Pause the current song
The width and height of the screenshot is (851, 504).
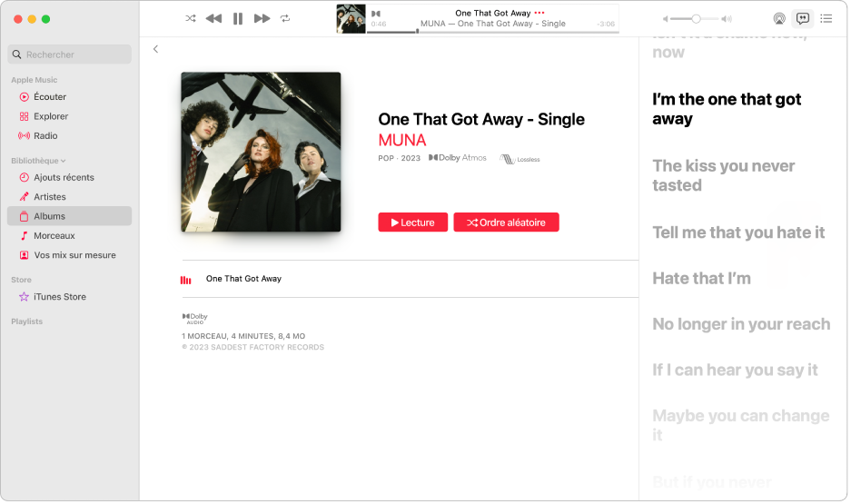(x=238, y=18)
